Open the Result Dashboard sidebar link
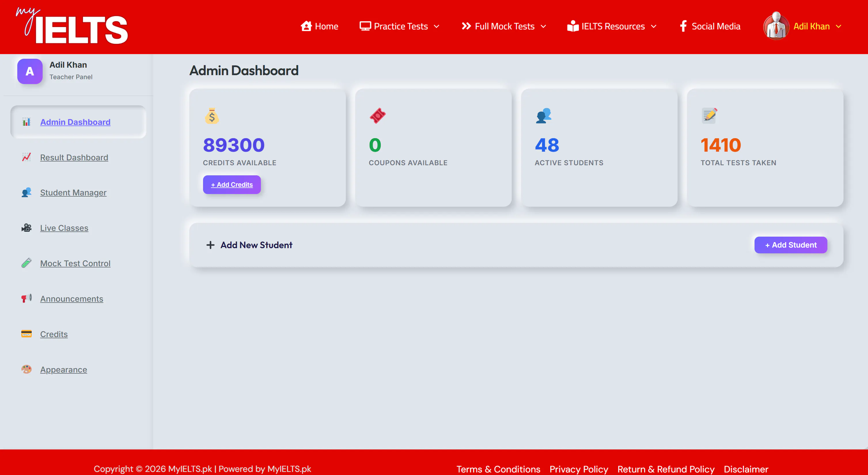This screenshot has width=868, height=475. [x=74, y=157]
